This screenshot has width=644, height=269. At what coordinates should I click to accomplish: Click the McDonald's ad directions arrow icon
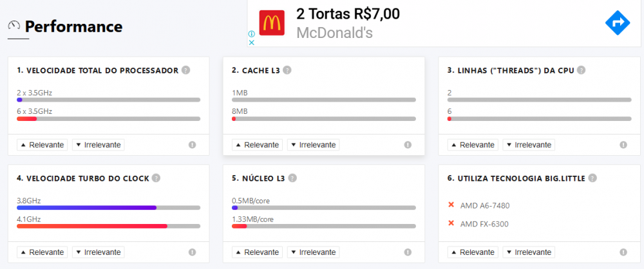[618, 23]
